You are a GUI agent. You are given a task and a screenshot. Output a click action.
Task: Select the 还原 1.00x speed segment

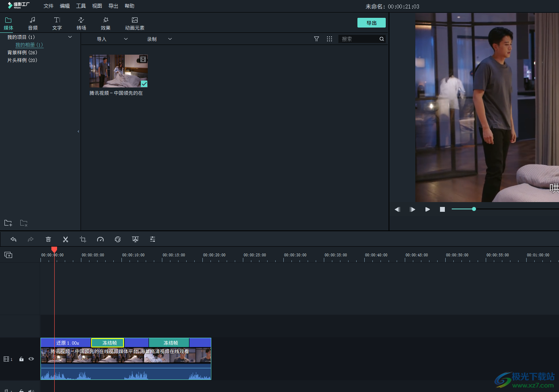click(x=66, y=343)
